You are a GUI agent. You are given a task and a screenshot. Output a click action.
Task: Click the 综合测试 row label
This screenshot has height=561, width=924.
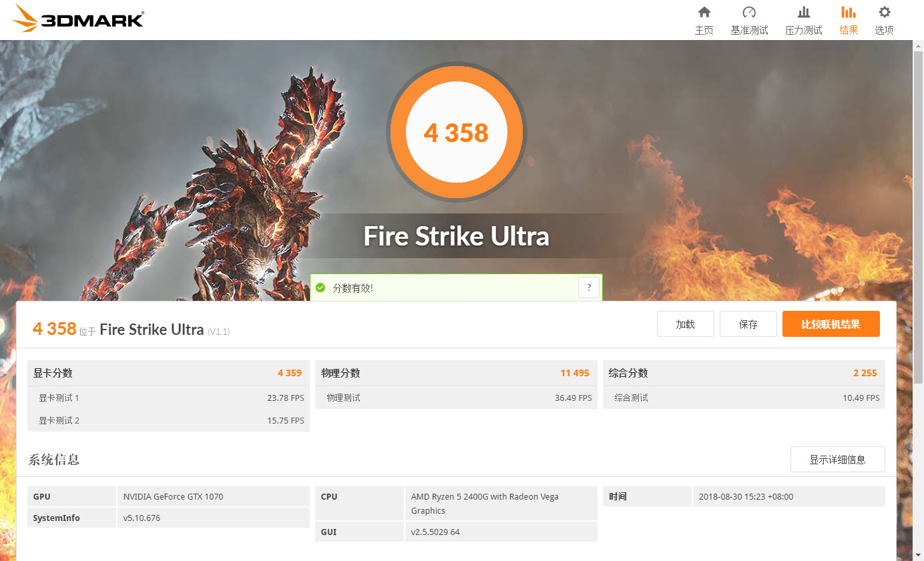(631, 398)
